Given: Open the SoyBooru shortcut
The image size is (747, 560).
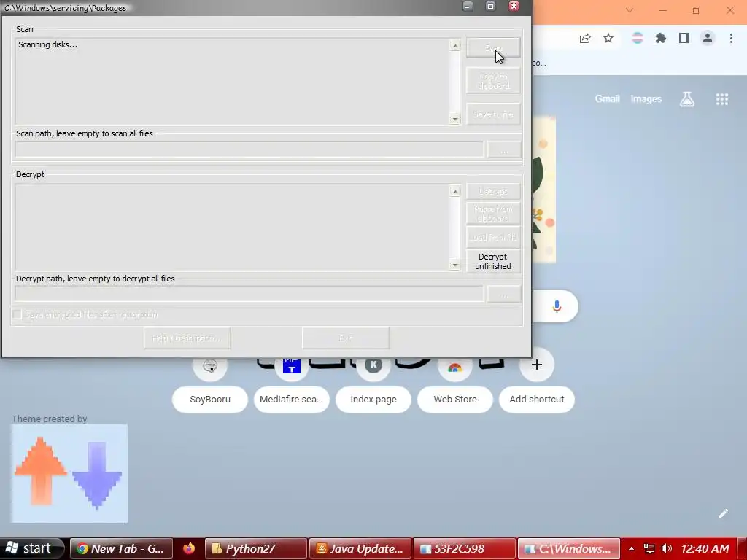Looking at the screenshot, I should point(210,400).
